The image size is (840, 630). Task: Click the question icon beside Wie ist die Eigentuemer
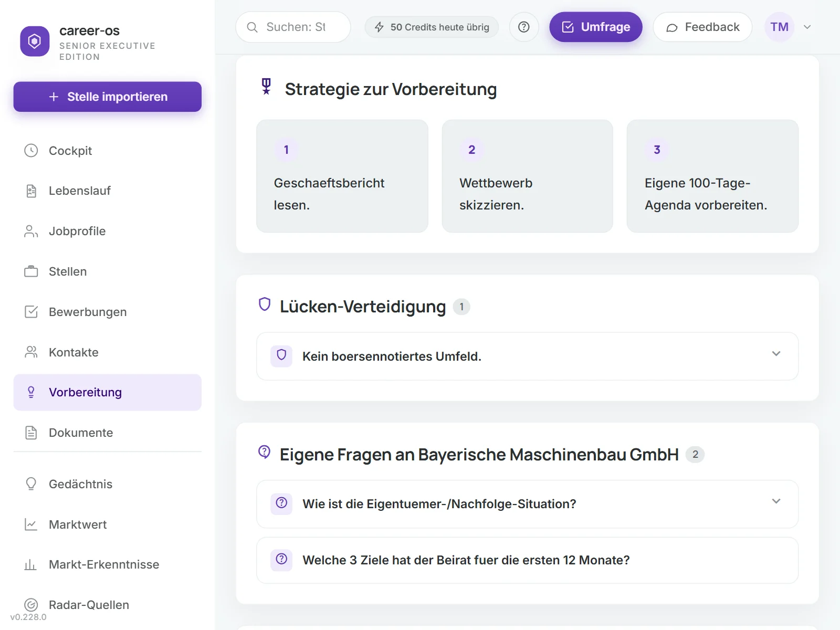(x=281, y=503)
